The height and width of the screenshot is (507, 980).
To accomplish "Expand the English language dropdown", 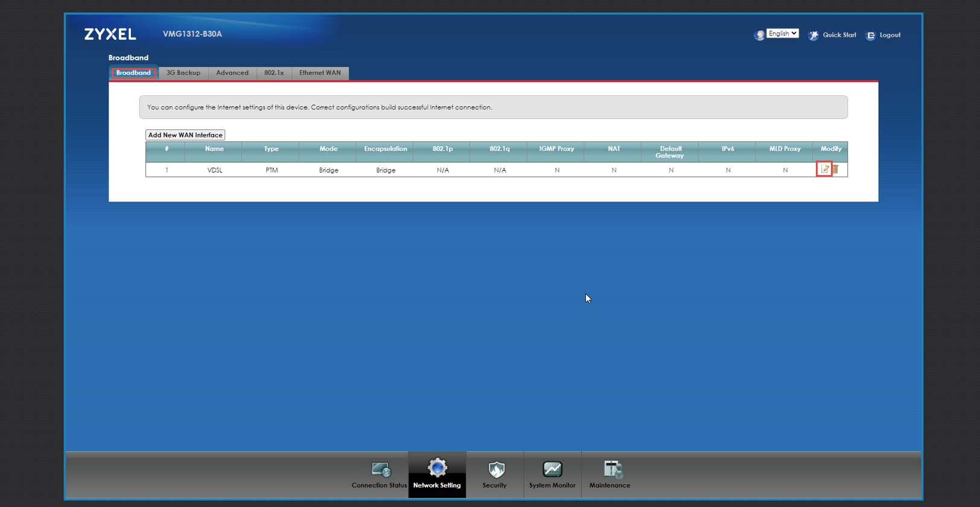I will [x=783, y=34].
